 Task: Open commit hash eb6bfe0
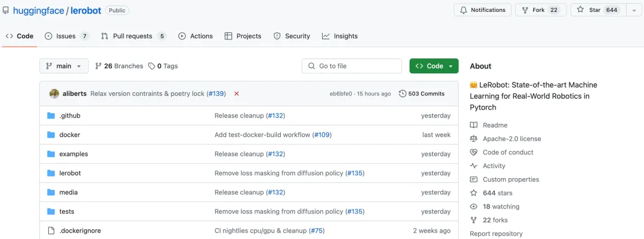[x=341, y=94]
